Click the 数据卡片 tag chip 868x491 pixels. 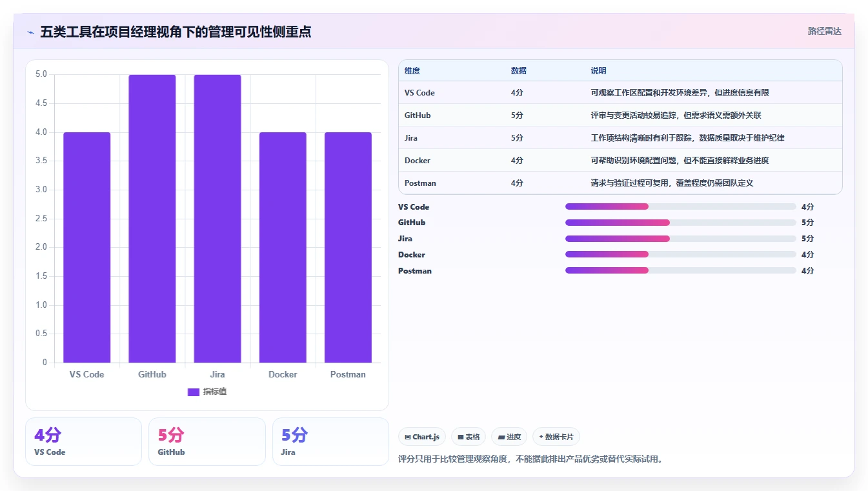point(556,437)
